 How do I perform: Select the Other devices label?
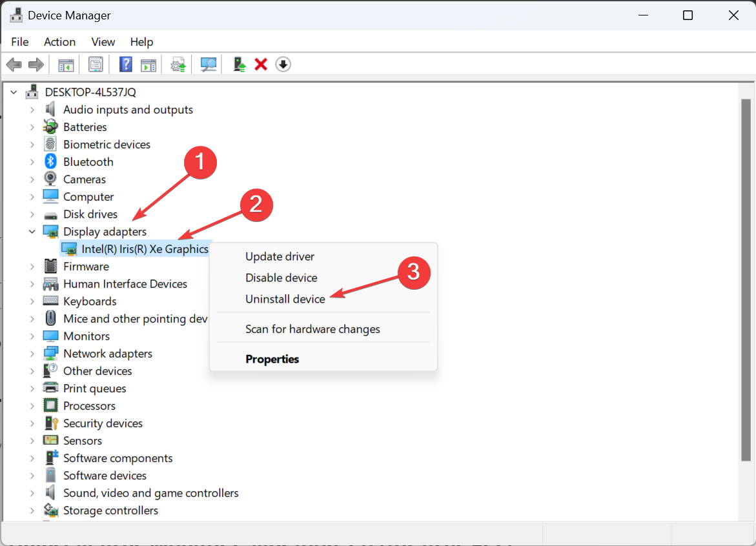tap(97, 371)
